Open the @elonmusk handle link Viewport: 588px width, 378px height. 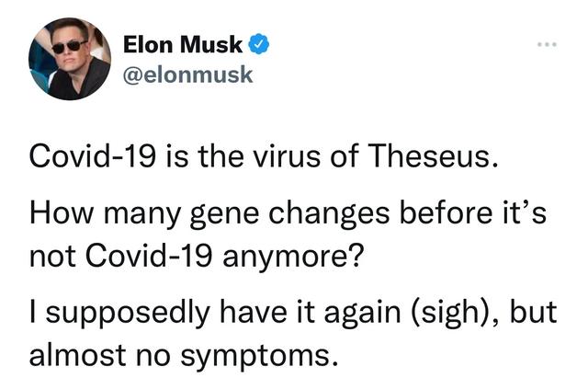point(187,74)
